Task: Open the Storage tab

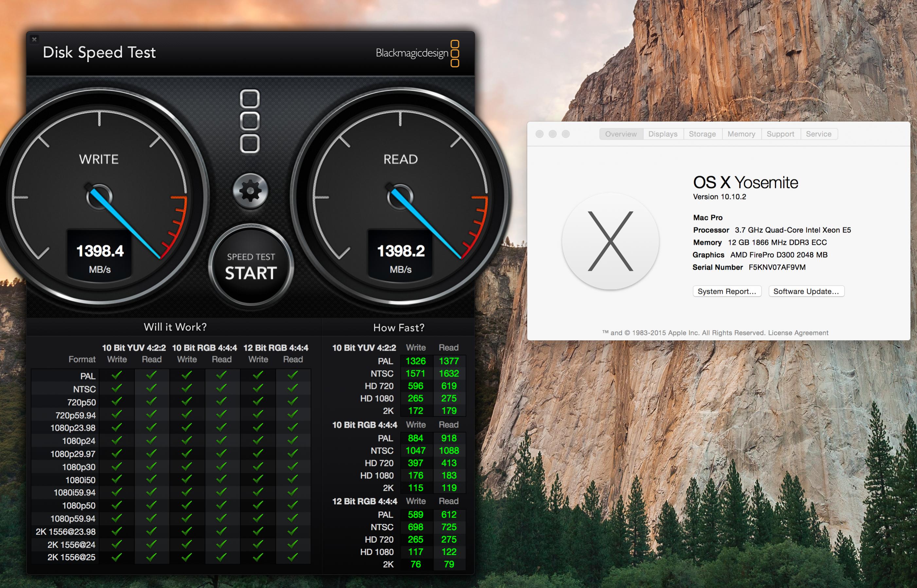Action: [702, 134]
